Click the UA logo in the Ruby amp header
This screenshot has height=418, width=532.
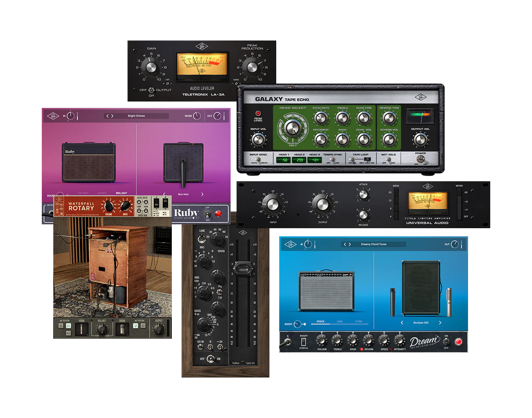(x=53, y=116)
